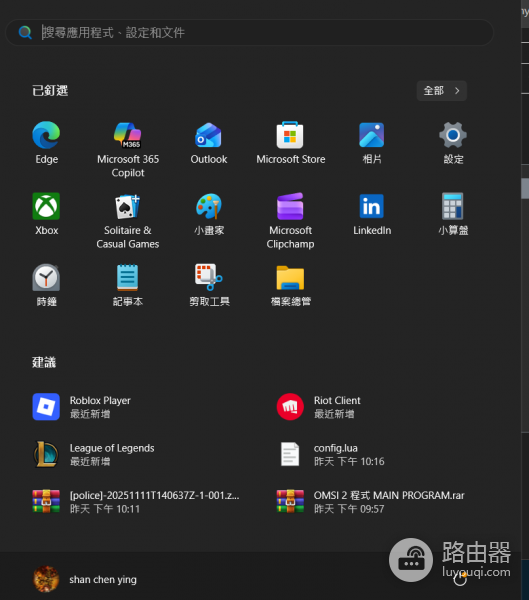Click the search magnifier icon

coord(25,33)
